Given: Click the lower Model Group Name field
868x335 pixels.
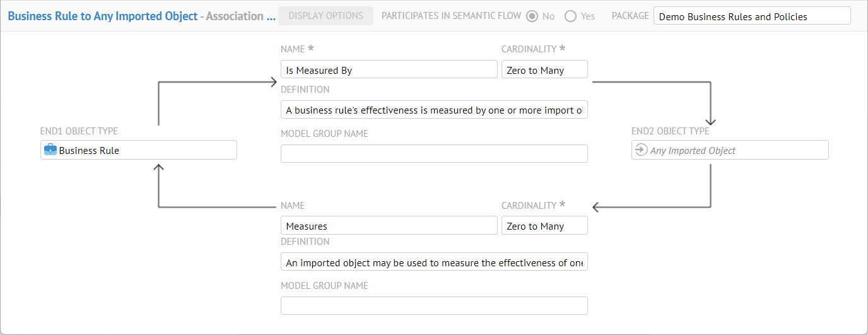Looking at the screenshot, I should tap(433, 305).
